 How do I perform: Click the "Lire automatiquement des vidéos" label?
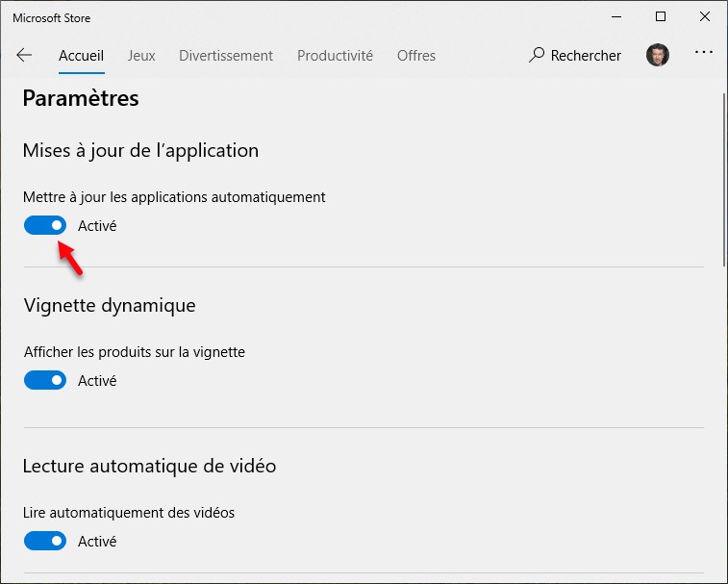[129, 512]
